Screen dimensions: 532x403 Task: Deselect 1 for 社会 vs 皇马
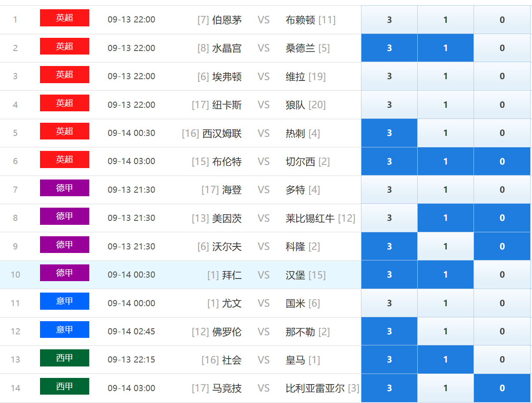[445, 359]
